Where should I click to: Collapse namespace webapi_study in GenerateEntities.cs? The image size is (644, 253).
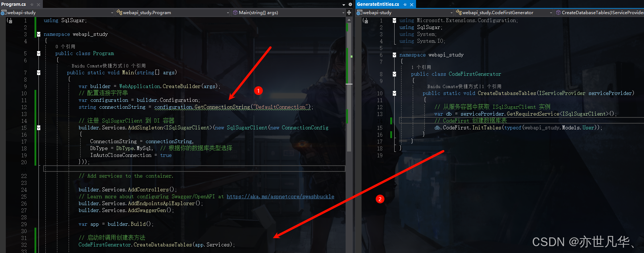click(x=394, y=55)
